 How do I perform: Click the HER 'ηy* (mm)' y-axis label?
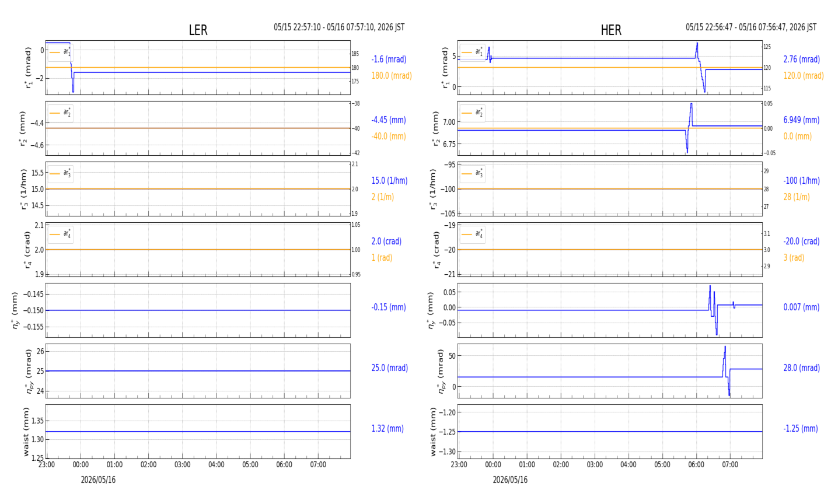432,310
